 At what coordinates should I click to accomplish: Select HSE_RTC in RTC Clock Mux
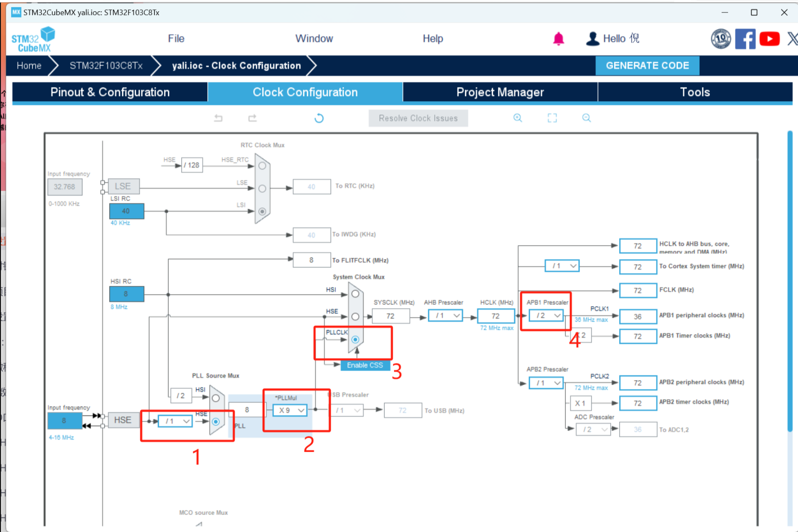tap(262, 165)
